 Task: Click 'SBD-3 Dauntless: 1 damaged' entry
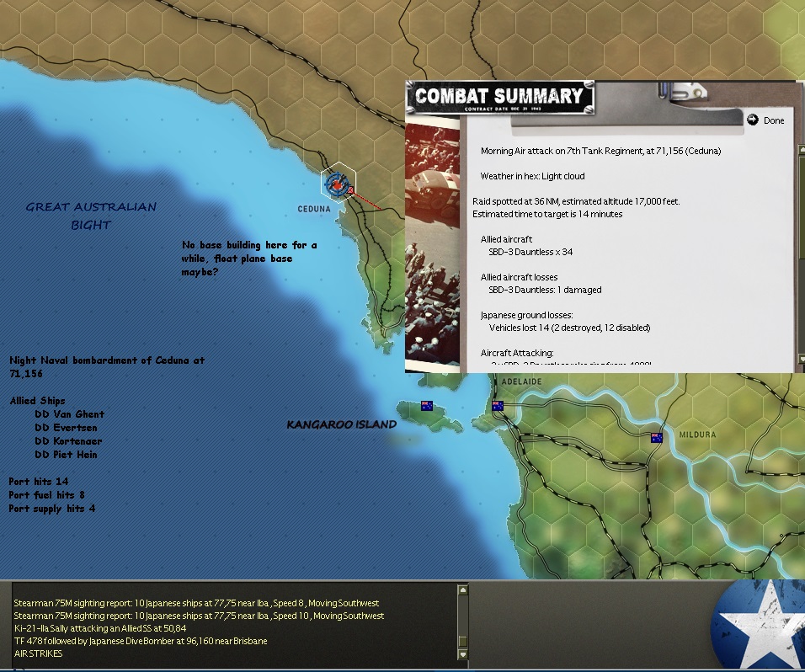click(545, 290)
